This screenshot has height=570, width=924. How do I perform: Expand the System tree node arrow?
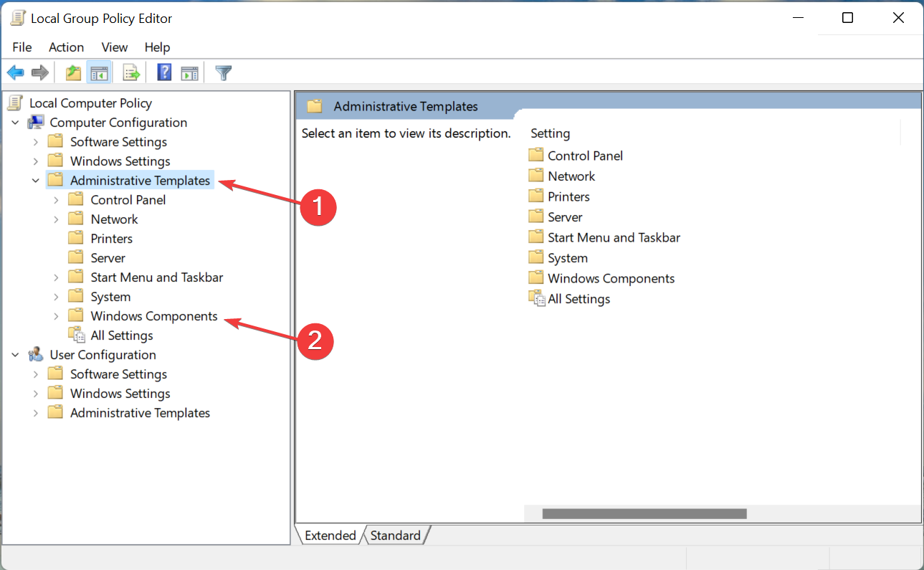(56, 297)
